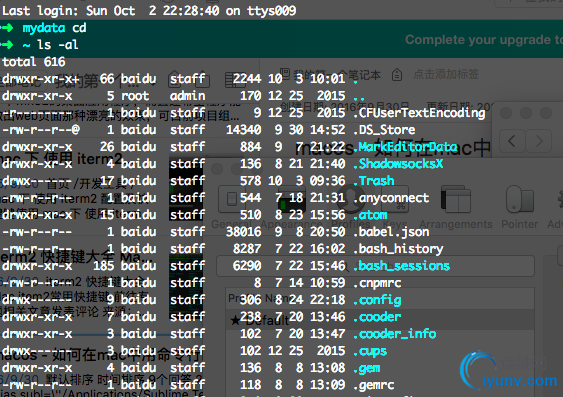Switch to the Pointer tab label
563x397 pixels.
tap(520, 224)
